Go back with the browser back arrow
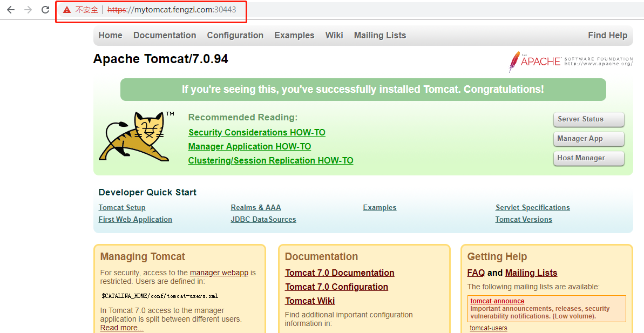Screen dimensions: 644x333 (x=11, y=10)
